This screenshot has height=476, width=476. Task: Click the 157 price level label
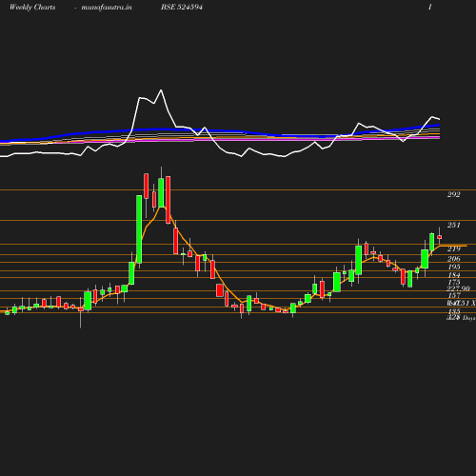point(454,296)
